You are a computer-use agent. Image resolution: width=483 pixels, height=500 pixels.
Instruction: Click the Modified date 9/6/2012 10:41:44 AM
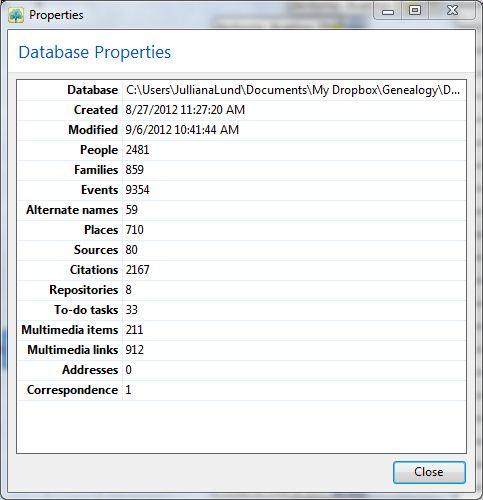(182, 130)
